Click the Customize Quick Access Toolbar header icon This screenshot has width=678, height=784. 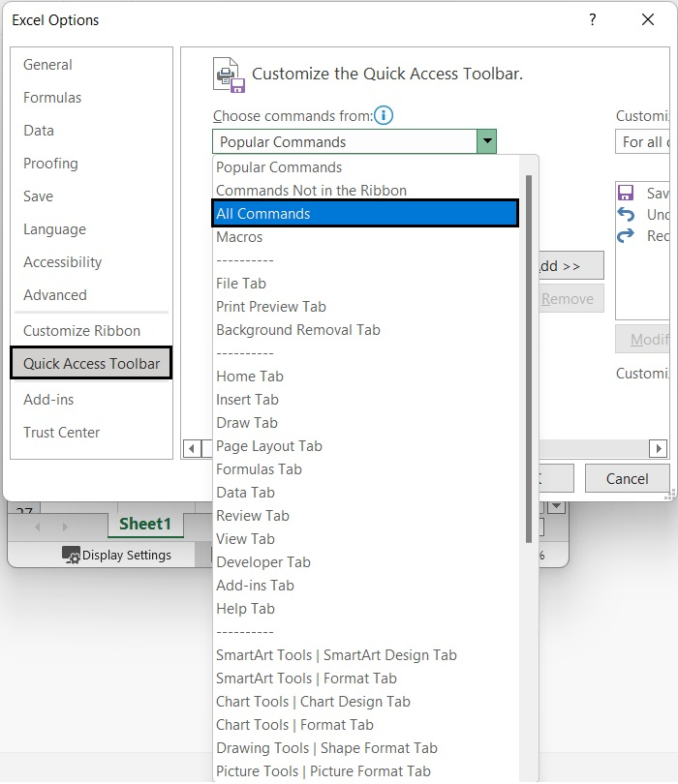(x=230, y=75)
